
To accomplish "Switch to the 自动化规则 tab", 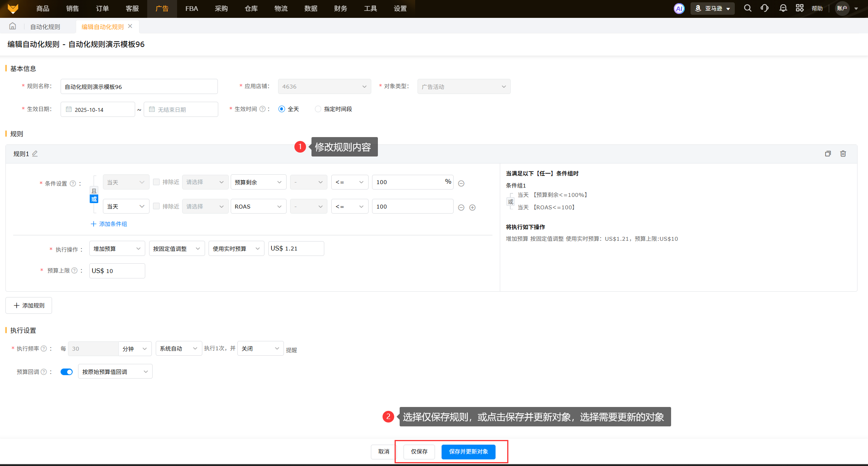I will tap(45, 27).
